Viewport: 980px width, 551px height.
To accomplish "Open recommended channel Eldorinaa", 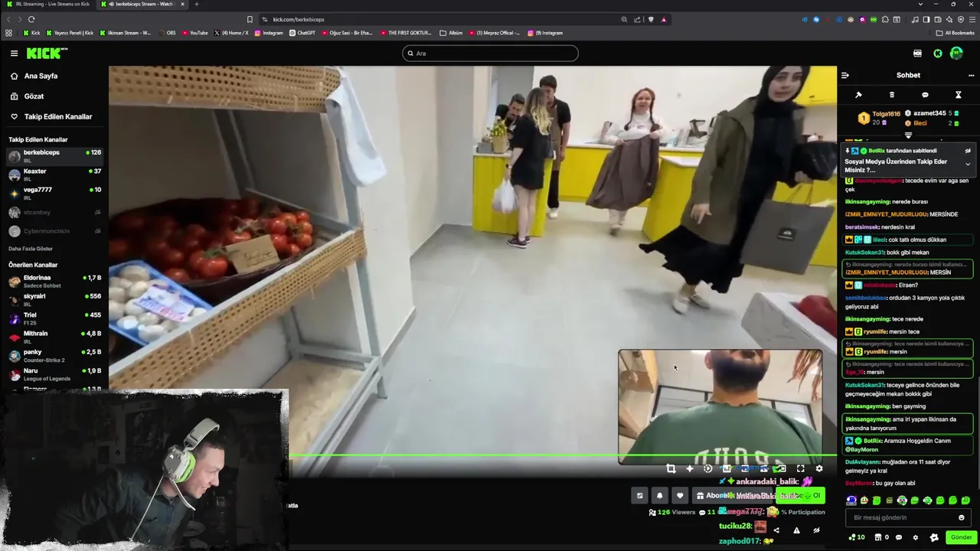I will (54, 281).
